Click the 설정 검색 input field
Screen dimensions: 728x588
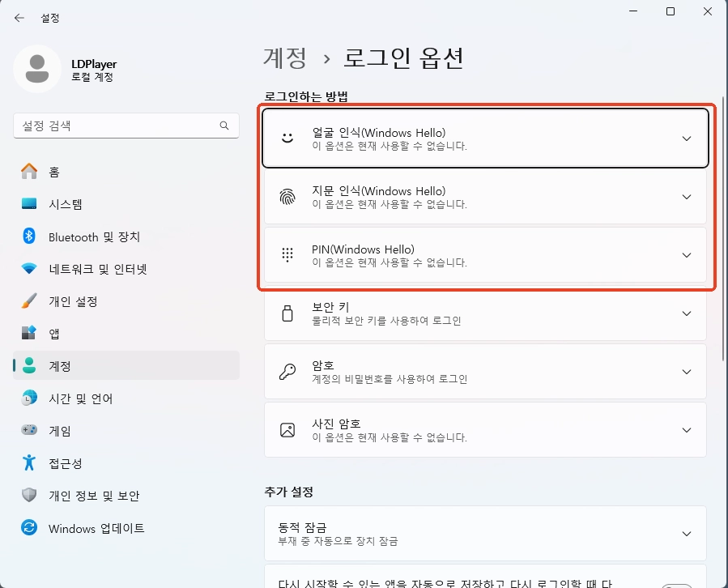click(126, 126)
